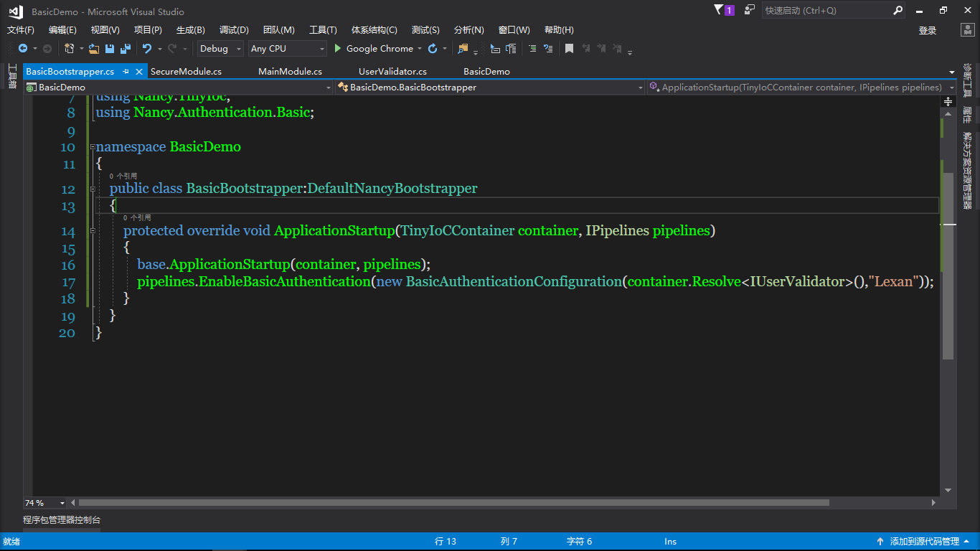This screenshot has height=551, width=980.
Task: Open the 74 % zoom level dropdown
Action: coord(44,503)
